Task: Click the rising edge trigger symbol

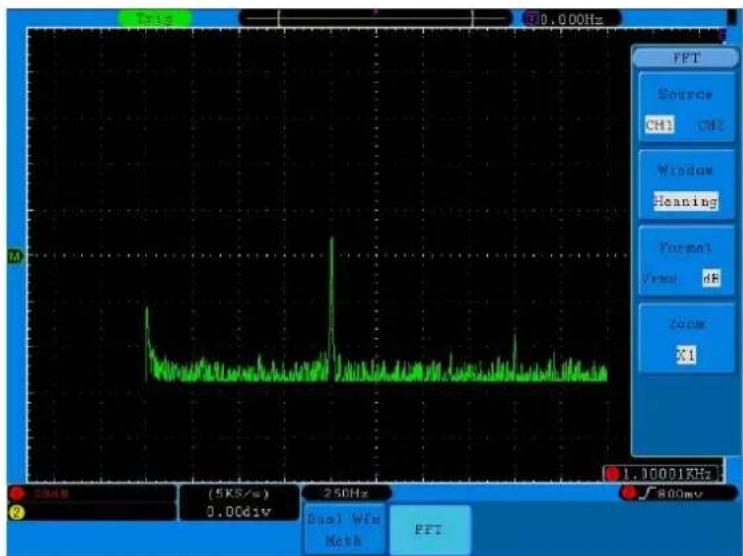Action: pyautogui.click(x=646, y=493)
